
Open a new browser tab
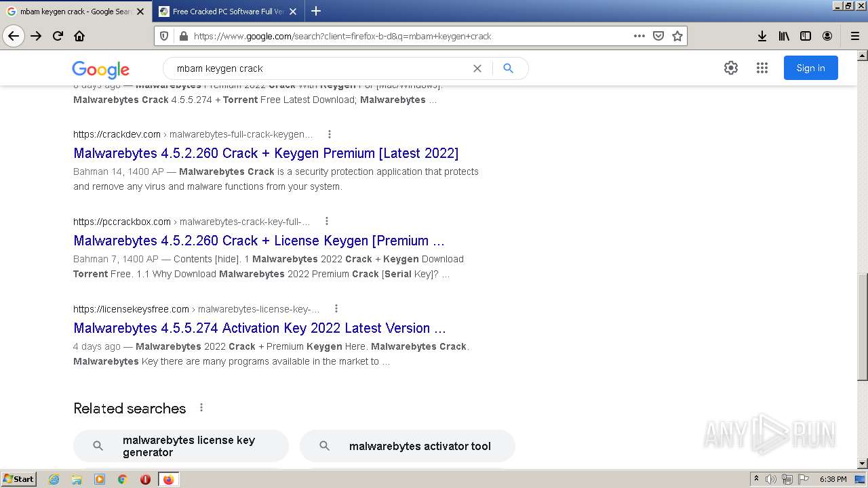(x=316, y=11)
